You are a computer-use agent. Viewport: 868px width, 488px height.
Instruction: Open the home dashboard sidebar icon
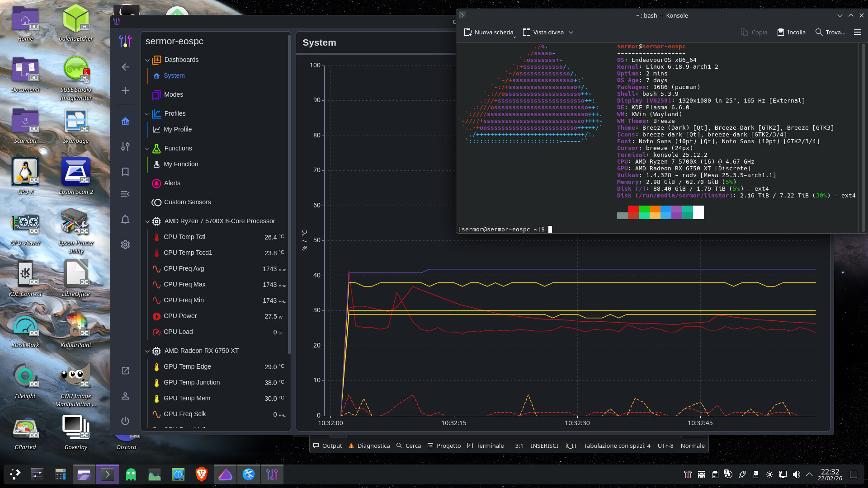pyautogui.click(x=125, y=121)
